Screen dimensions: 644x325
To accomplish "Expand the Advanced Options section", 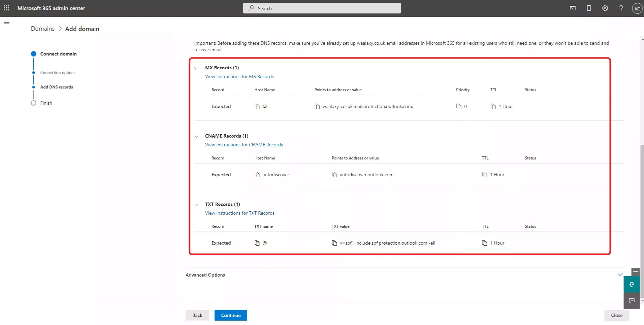I will click(x=620, y=275).
